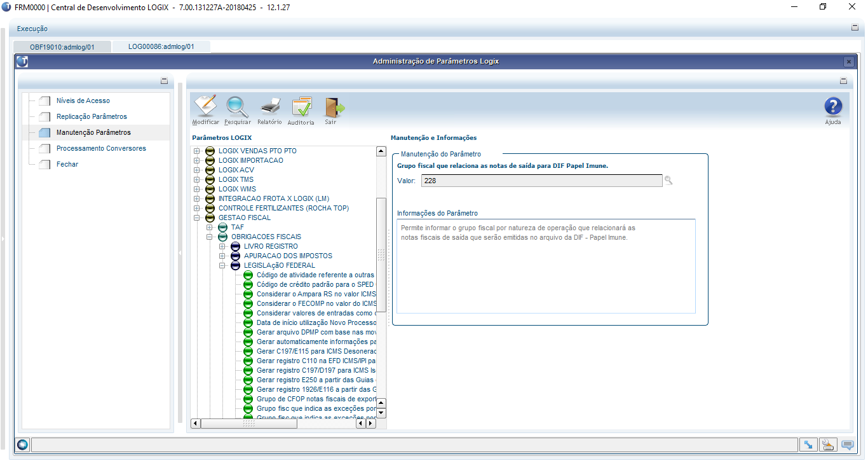Click the Níveis de Acesso page icon
Image resolution: width=868 pixels, height=463 pixels.
click(x=44, y=100)
